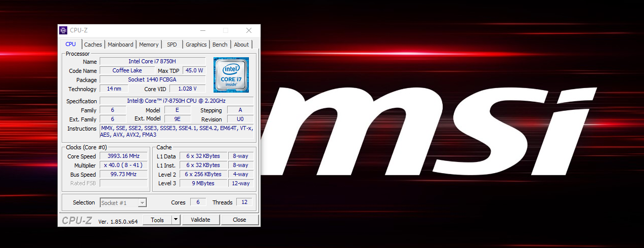The width and height of the screenshot is (644, 248).
Task: Click the Max TDP value 45.0 W
Action: [x=194, y=70]
